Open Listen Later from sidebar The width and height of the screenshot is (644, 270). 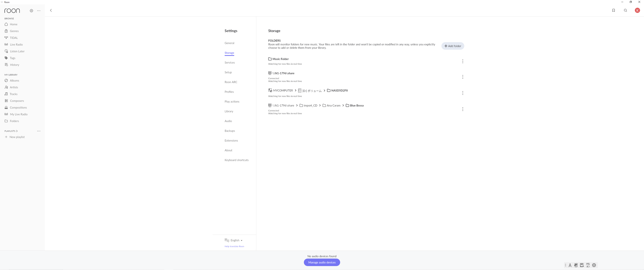pos(17,51)
